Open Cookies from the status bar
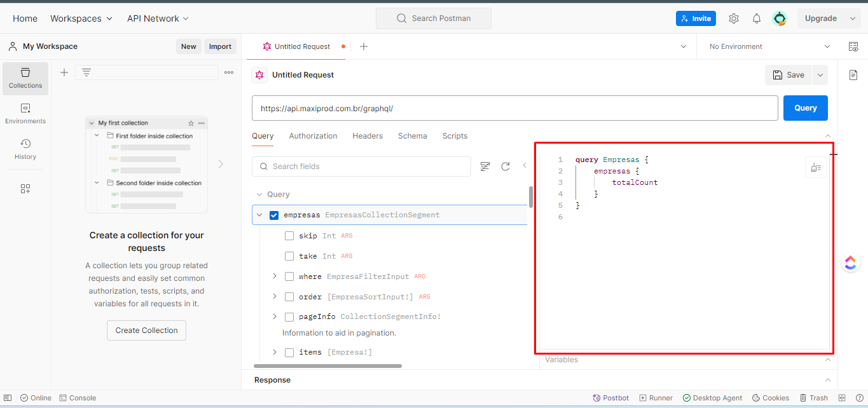Viewport: 868px width, 408px height. (771, 398)
